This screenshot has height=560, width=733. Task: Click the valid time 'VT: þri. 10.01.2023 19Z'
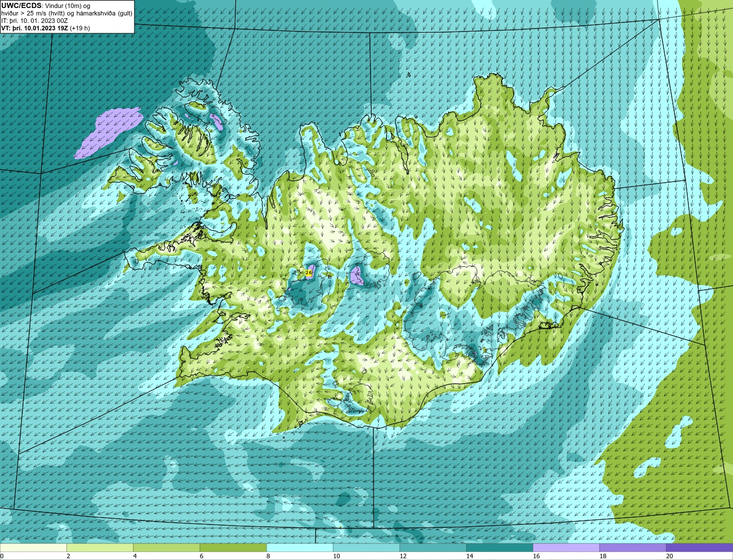point(34,28)
